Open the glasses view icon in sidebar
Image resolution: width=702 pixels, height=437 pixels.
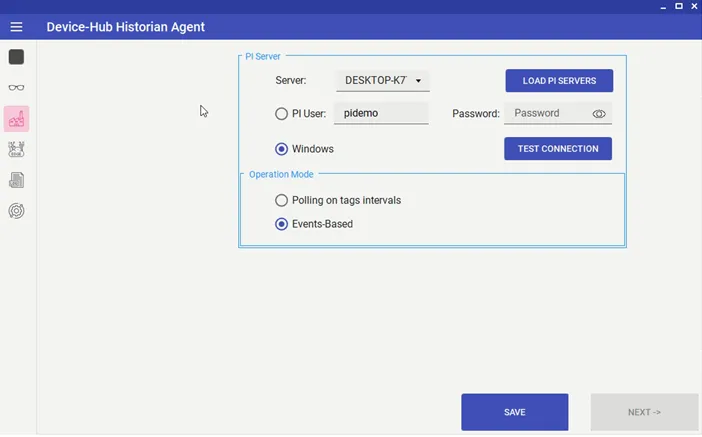[17, 88]
